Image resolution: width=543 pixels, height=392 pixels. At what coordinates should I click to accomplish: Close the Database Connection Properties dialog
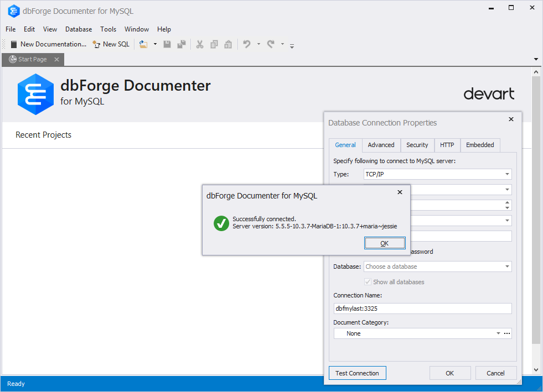tap(511, 119)
